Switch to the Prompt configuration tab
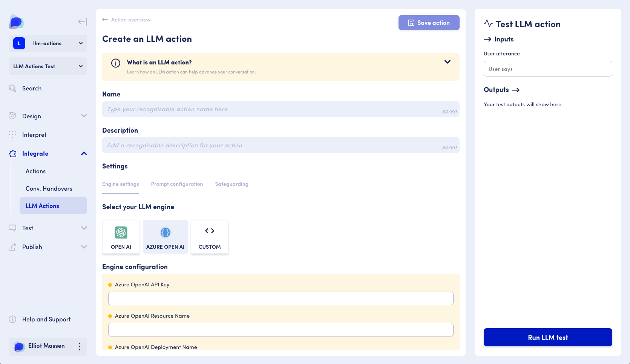 [x=177, y=184]
